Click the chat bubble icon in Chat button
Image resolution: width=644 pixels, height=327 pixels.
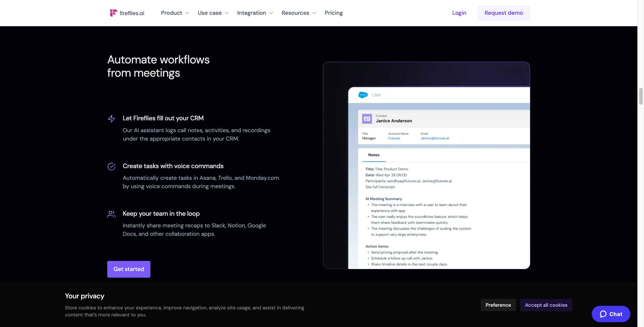click(x=603, y=314)
